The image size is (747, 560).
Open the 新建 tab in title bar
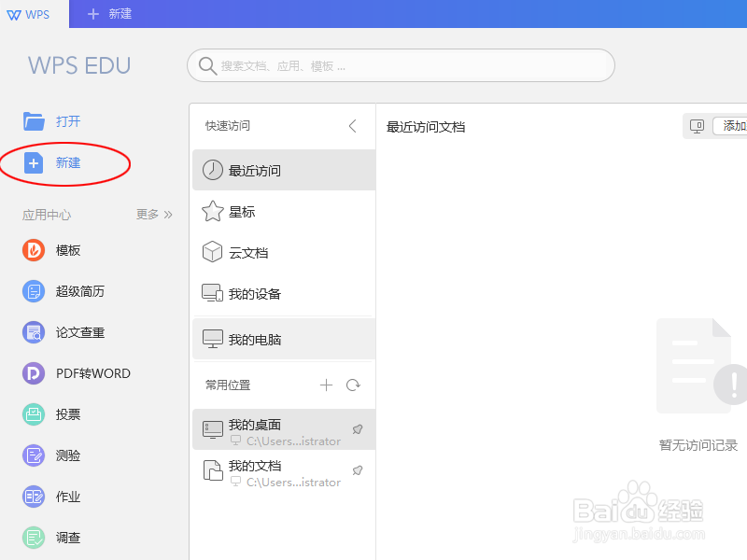[x=109, y=14]
